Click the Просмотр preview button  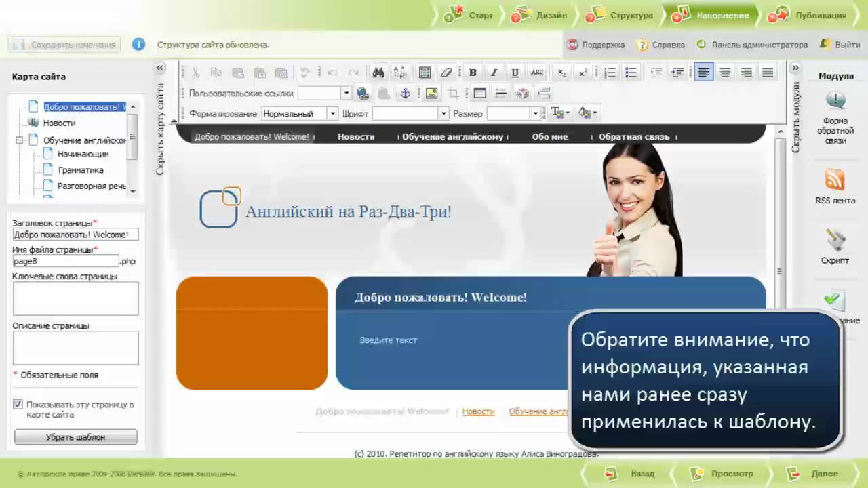tap(722, 474)
